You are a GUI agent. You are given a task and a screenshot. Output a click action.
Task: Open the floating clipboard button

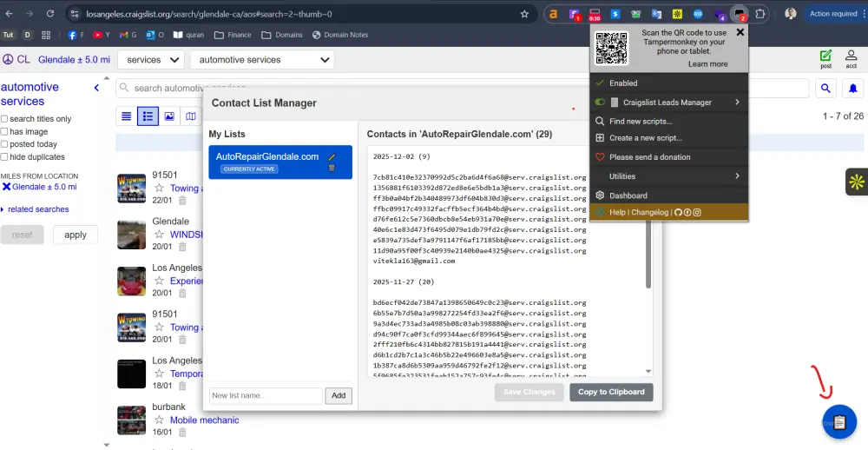pyautogui.click(x=839, y=422)
